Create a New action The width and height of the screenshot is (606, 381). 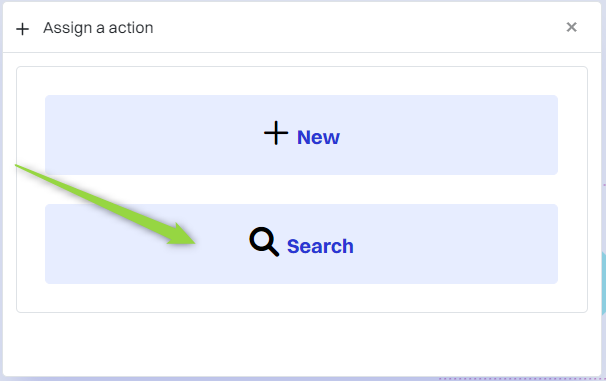coord(301,135)
